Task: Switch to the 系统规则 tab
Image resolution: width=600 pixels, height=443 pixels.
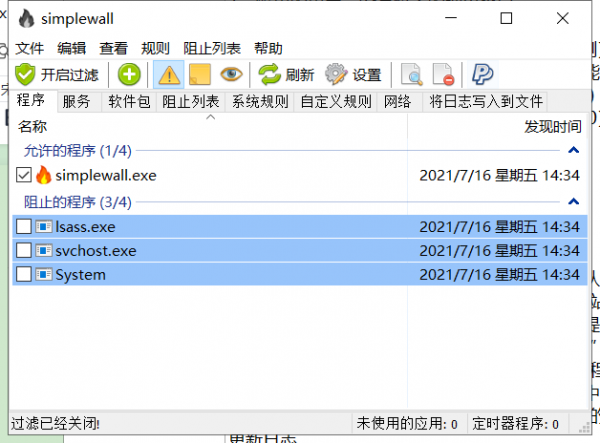Action: tap(260, 102)
